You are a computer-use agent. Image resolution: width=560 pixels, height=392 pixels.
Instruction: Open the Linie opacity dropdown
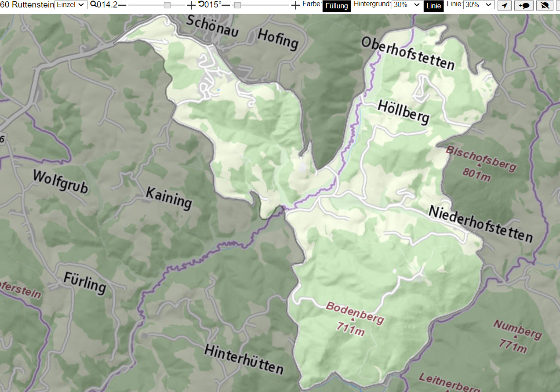coord(479,5)
